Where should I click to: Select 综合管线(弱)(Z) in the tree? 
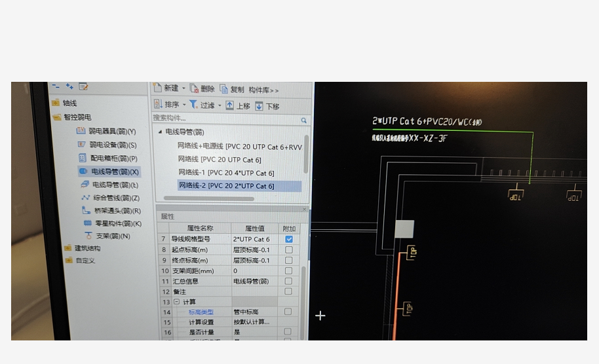(x=110, y=198)
